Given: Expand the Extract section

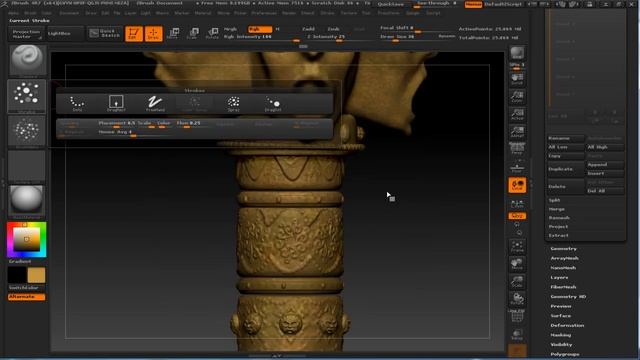Looking at the screenshot, I should tap(558, 236).
